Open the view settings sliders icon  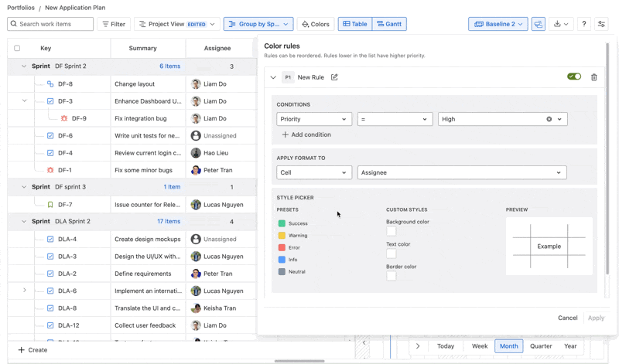point(601,24)
